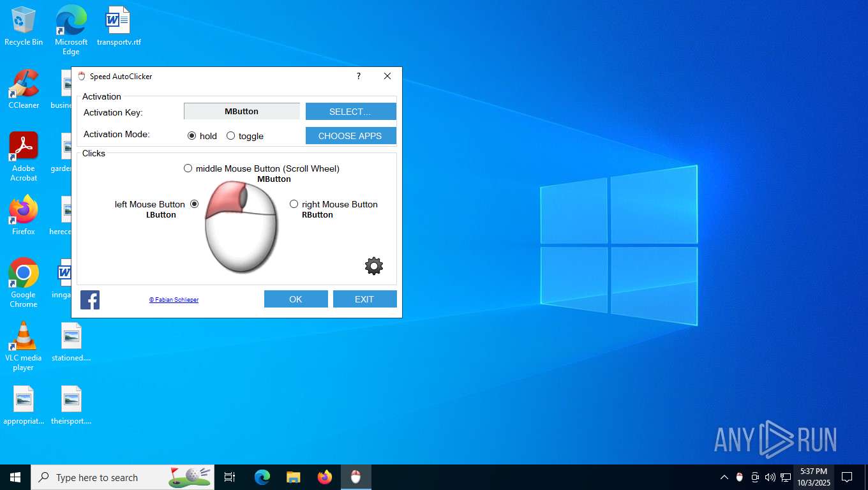Open Google Chrome desktop shortcut
Image resolution: width=868 pixels, height=490 pixels.
pos(24,283)
